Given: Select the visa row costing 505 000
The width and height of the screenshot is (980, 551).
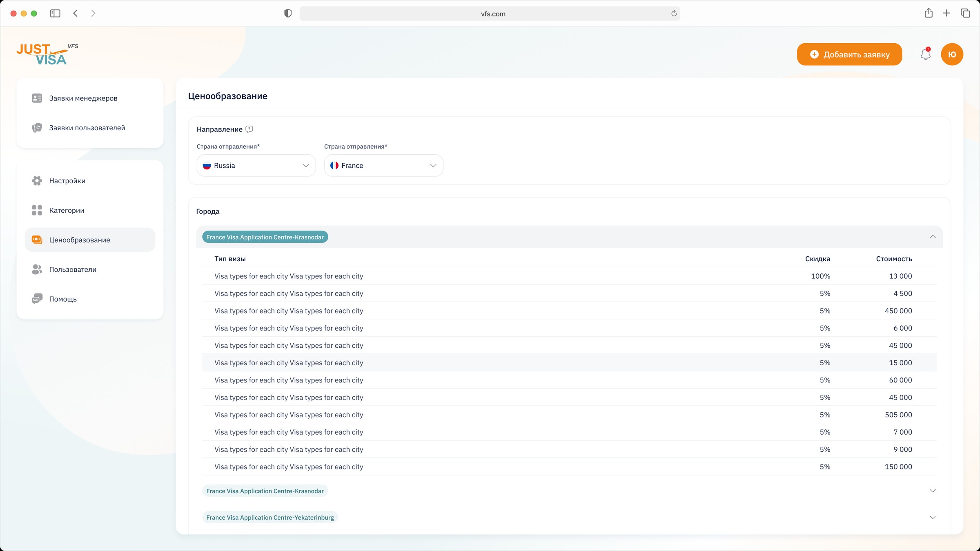Looking at the screenshot, I should pos(569,415).
